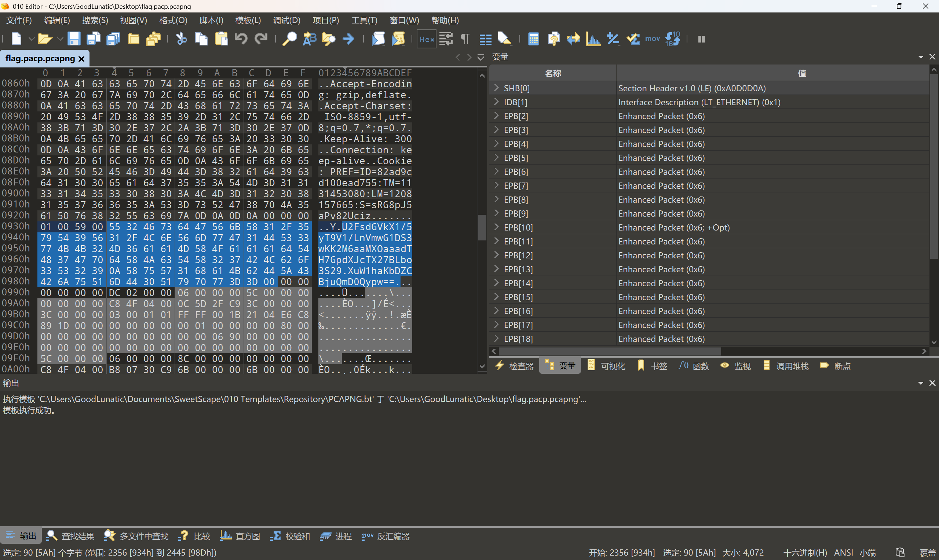The image size is (939, 560).
Task: Redo the last undone action
Action: tap(261, 39)
